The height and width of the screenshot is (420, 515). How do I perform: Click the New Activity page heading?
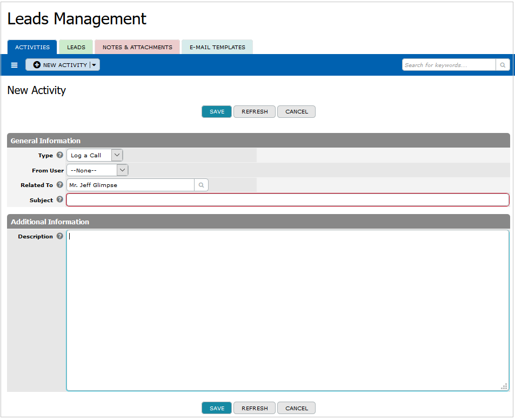pos(36,90)
